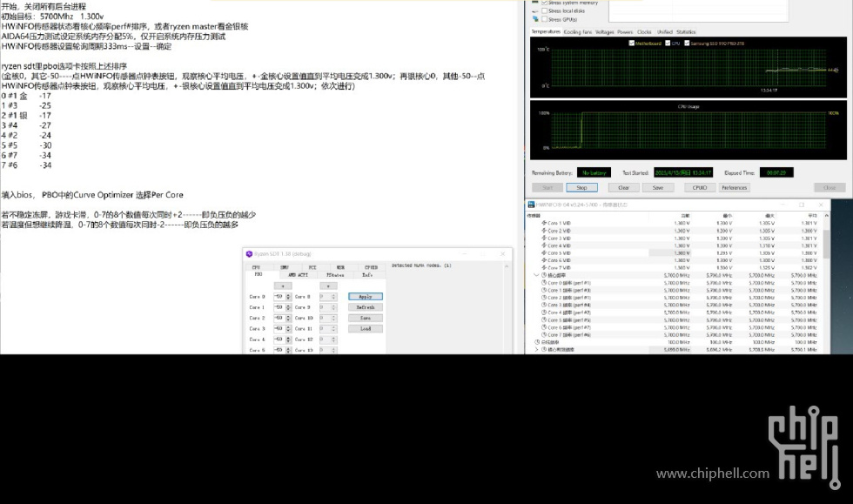853x504 pixels.
Task: Click Refresh in Ryzen SDT
Action: click(x=366, y=307)
